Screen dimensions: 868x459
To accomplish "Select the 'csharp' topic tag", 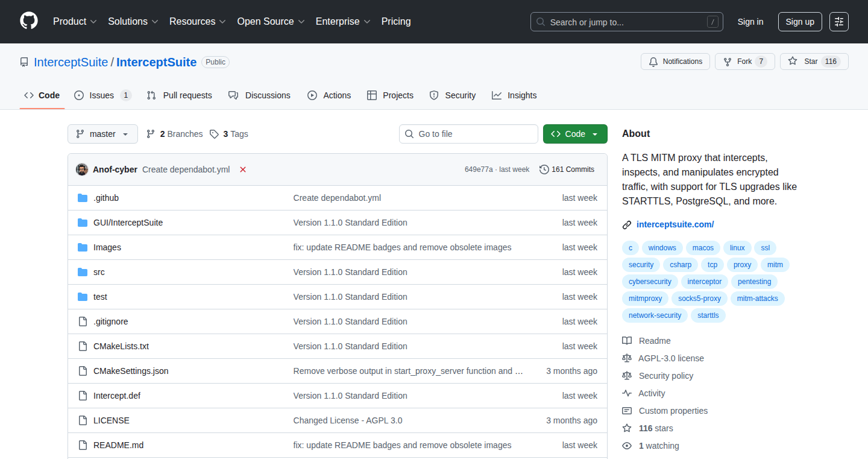I will tap(681, 265).
